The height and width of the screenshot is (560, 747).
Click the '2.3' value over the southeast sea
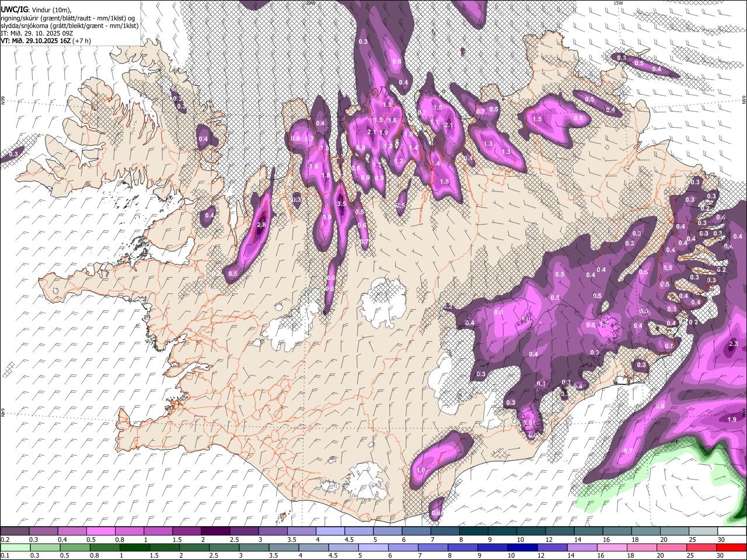pos(734,344)
